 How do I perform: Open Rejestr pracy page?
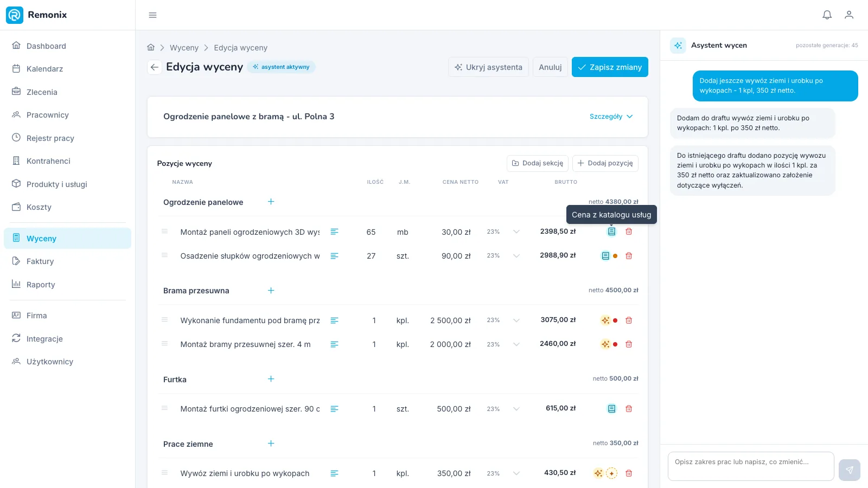point(67,138)
